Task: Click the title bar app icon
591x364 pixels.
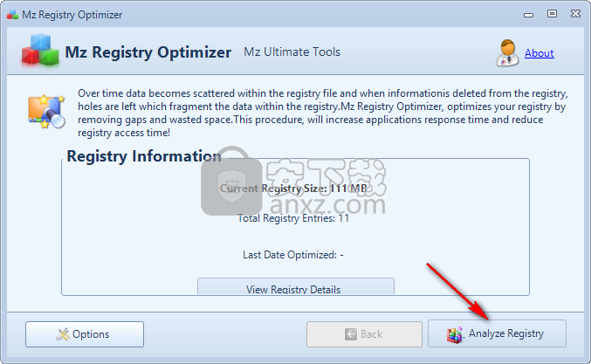Action: pos(12,15)
